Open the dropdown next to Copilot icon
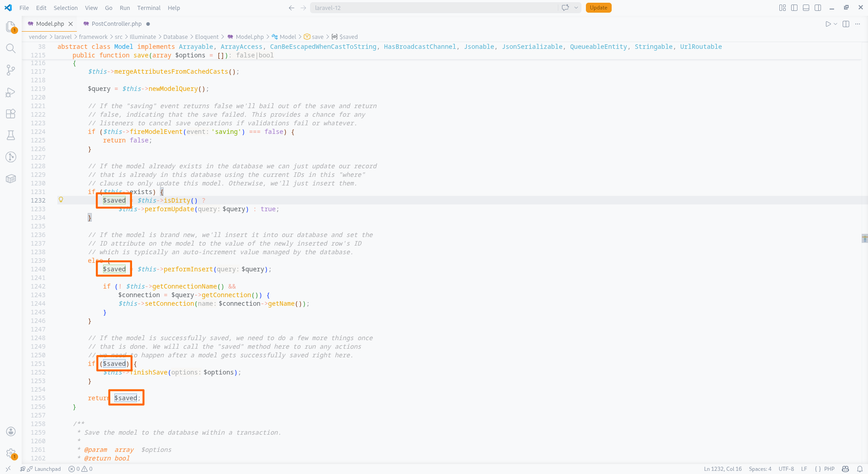The height and width of the screenshot is (474, 868). tap(576, 8)
